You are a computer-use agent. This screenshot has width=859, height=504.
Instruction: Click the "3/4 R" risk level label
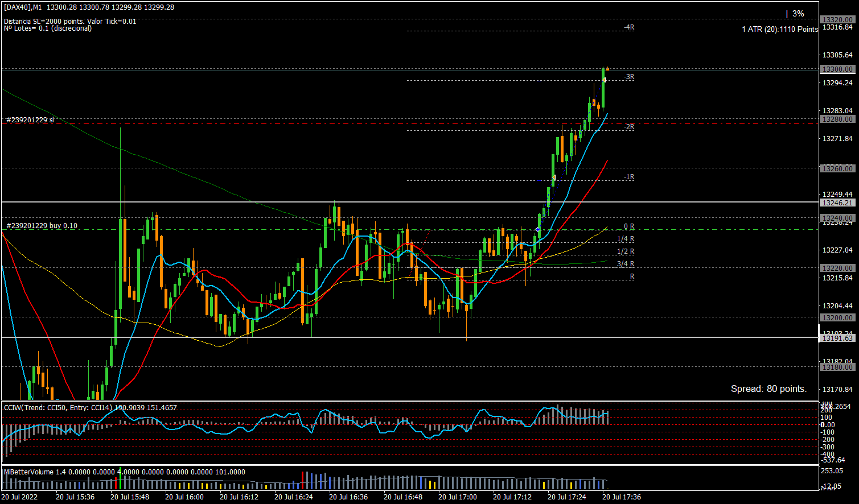pyautogui.click(x=626, y=264)
